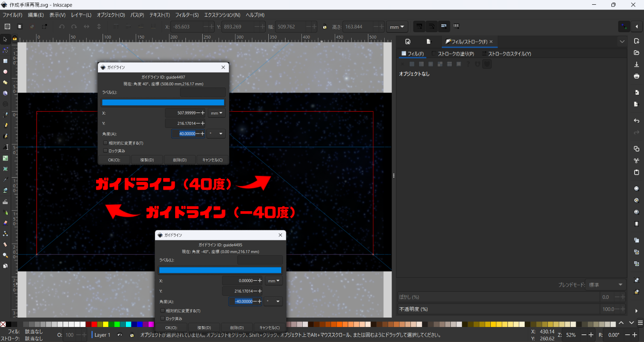The image size is (644, 342).
Task: Toggle the snapping control button
Action: click(624, 27)
